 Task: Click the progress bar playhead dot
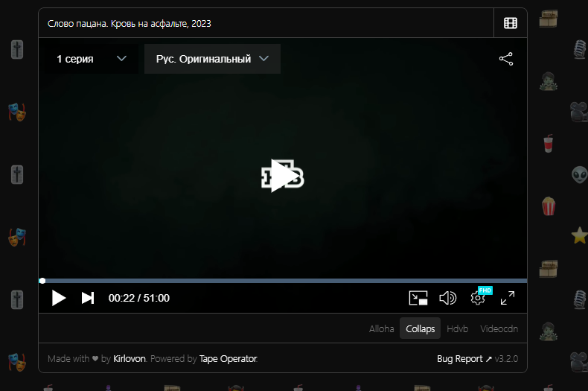(x=42, y=281)
